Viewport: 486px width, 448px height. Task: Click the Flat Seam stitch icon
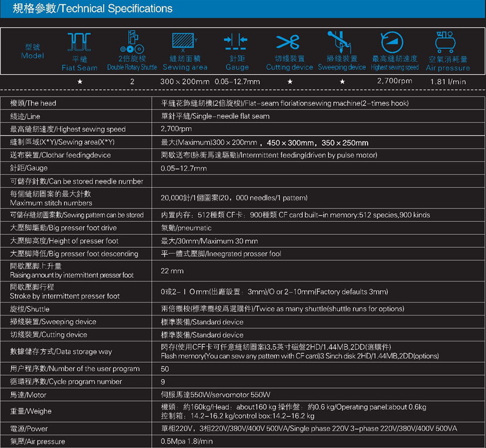tap(79, 42)
